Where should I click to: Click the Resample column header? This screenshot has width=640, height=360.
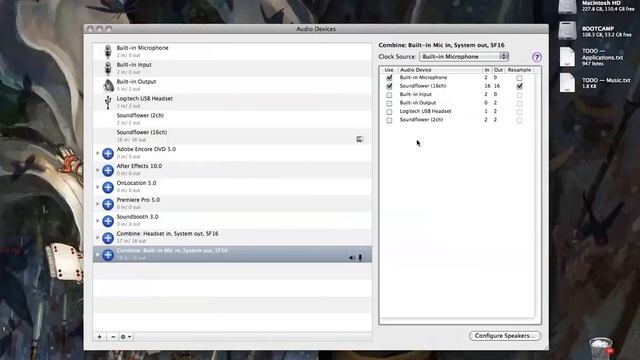[519, 70]
